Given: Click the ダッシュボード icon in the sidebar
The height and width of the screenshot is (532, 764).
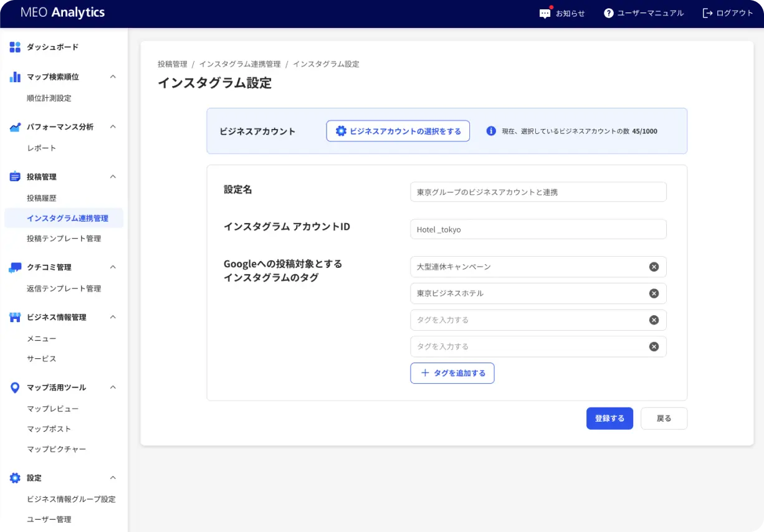Looking at the screenshot, I should point(14,47).
